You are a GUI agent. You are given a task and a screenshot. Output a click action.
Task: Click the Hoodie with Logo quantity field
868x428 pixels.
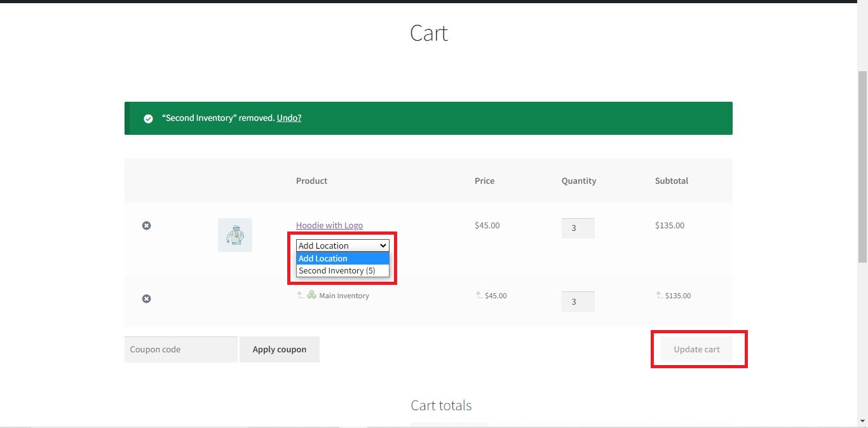pos(578,228)
